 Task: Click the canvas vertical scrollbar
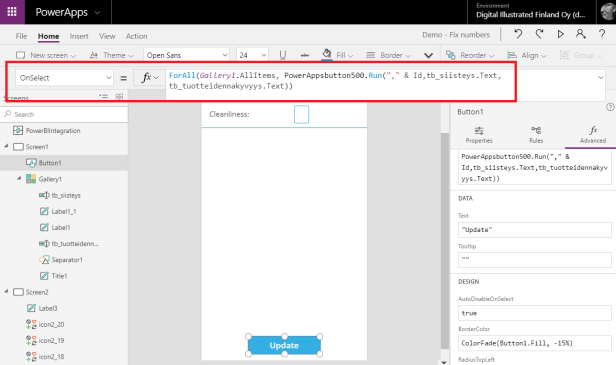click(444, 240)
